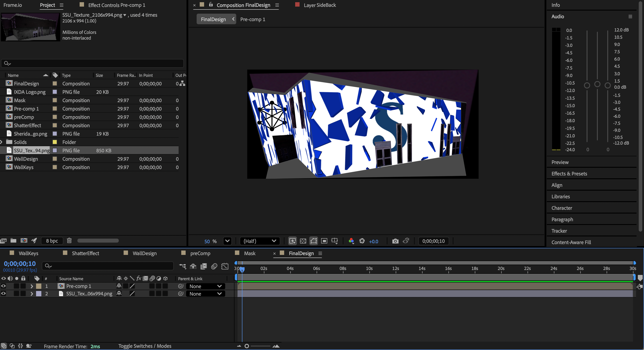
Task: Take a snapshot with the camera icon
Action: tap(395, 241)
